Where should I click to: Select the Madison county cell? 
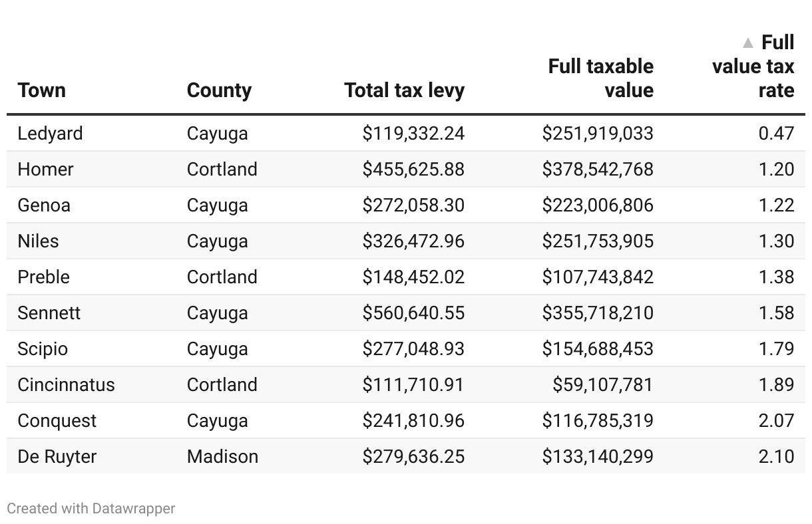(222, 456)
